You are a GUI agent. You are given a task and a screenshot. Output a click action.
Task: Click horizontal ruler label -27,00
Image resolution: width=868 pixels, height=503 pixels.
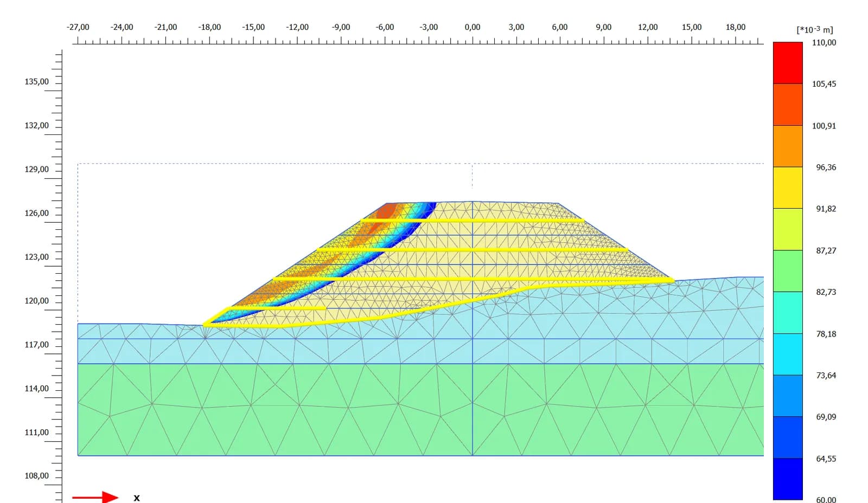tap(78, 27)
